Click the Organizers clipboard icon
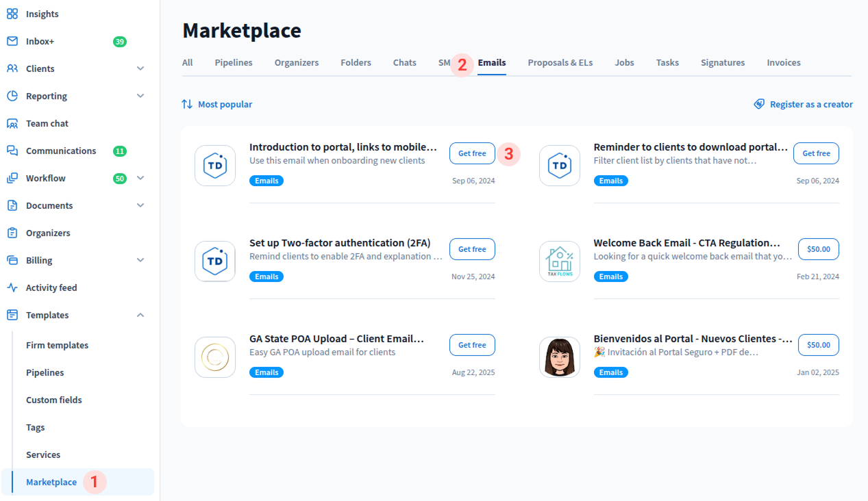This screenshot has height=501, width=868. click(12, 233)
